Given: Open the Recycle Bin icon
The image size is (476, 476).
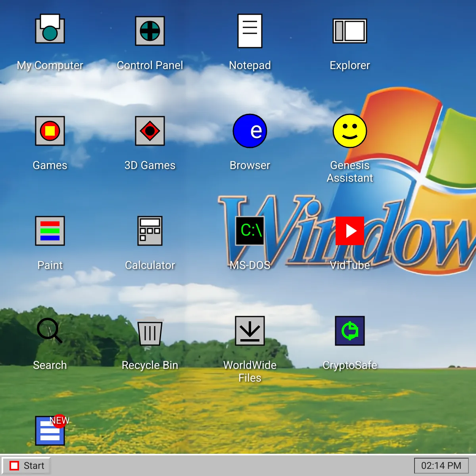Looking at the screenshot, I should pyautogui.click(x=150, y=331).
